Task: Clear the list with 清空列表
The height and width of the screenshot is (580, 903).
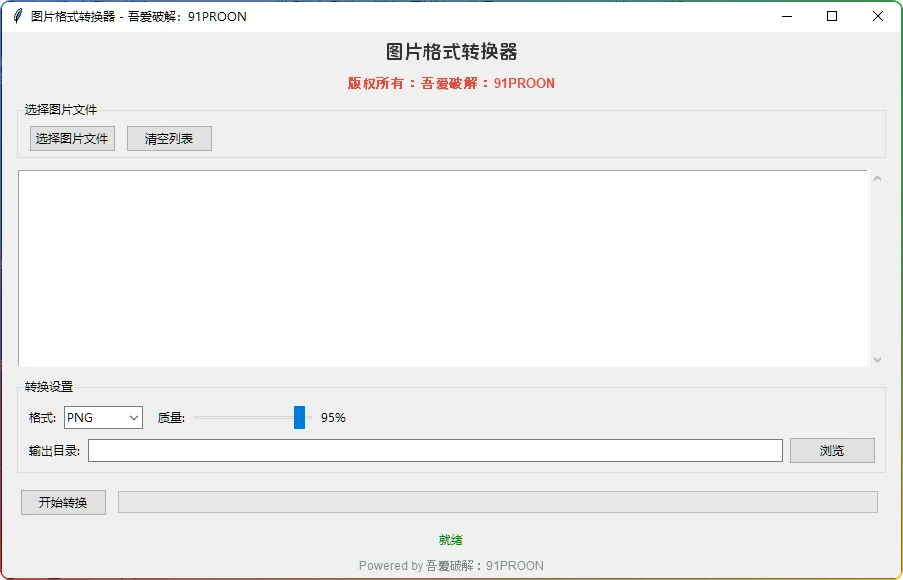Action: tap(169, 139)
